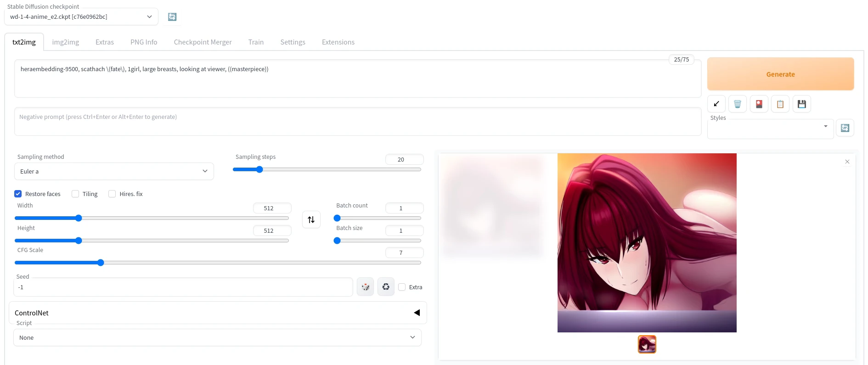Switch to the txt2img tab
Screen dimensions: 868x365
pos(24,42)
